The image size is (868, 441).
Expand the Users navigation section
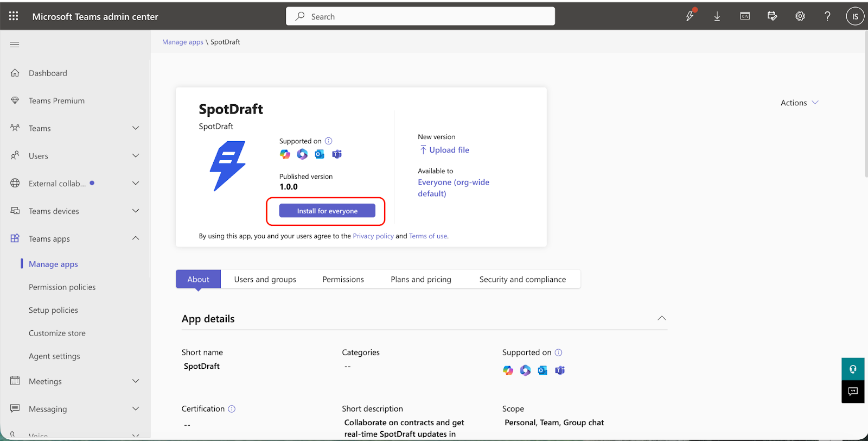(136, 156)
